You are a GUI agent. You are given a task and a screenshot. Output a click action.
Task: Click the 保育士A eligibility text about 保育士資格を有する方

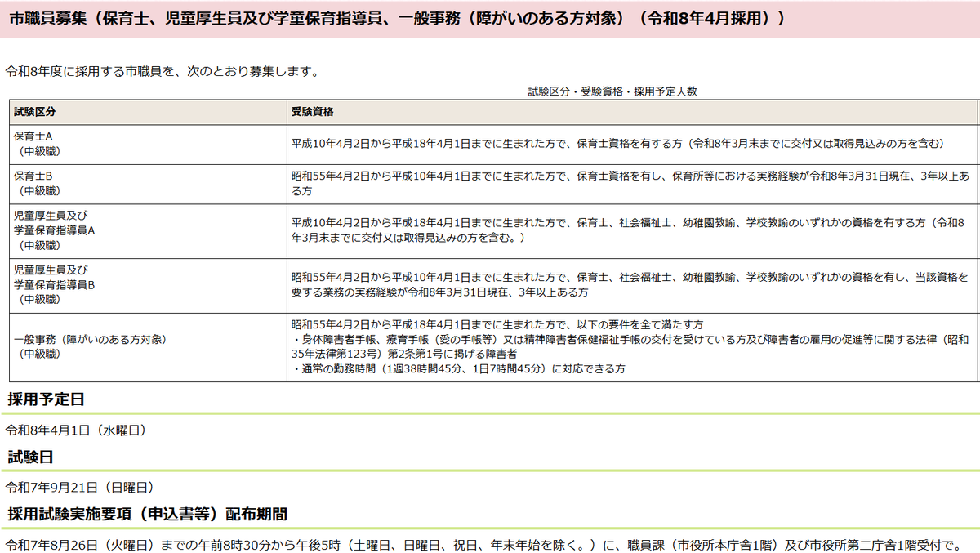[618, 144]
